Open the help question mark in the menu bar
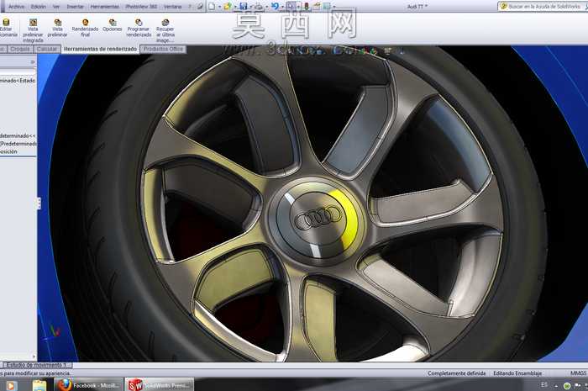Screen dimensions: 588x391 [x=189, y=7]
